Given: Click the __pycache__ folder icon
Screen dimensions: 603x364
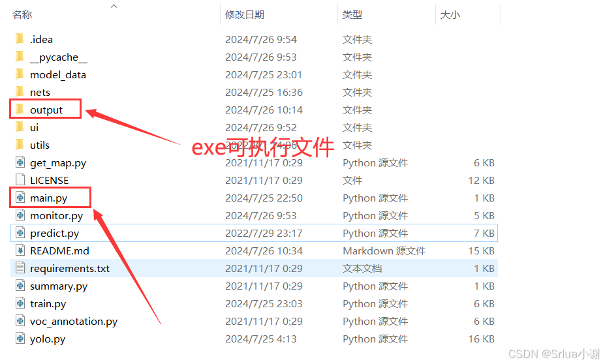Looking at the screenshot, I should coord(20,57).
